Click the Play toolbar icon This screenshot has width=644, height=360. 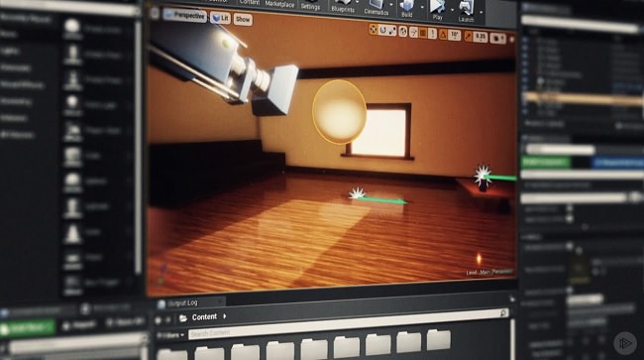437,10
